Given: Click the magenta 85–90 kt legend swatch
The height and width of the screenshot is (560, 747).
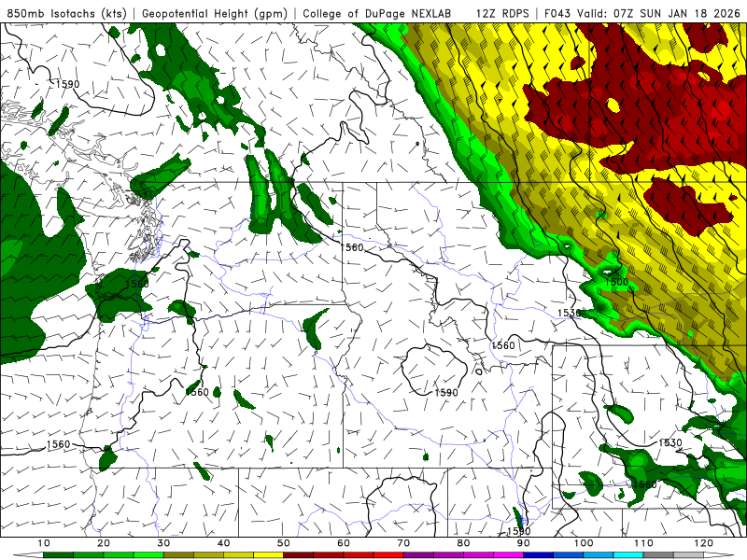Looking at the screenshot, I should click(x=508, y=555).
